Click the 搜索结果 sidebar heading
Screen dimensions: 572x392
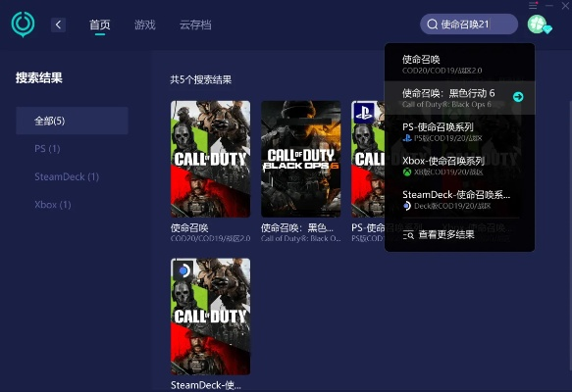pos(39,77)
